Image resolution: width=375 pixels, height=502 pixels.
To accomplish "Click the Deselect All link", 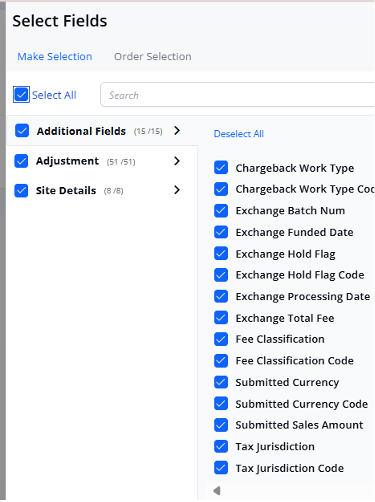I will (239, 134).
